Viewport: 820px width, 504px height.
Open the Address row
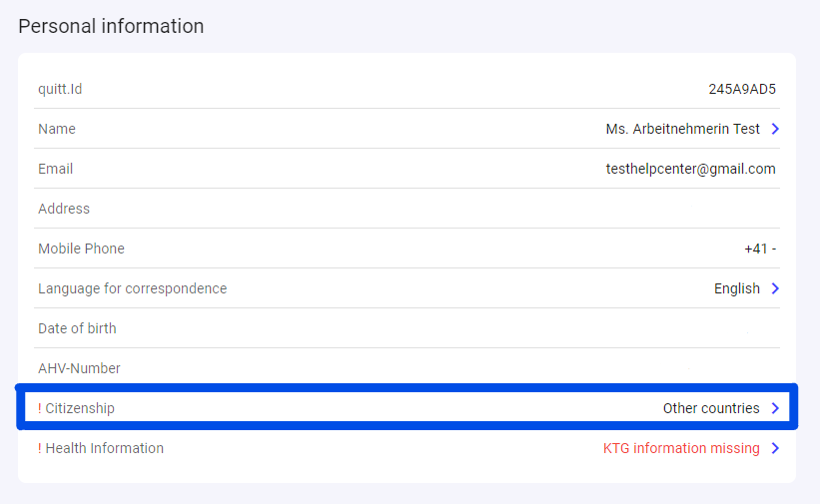[64, 209]
